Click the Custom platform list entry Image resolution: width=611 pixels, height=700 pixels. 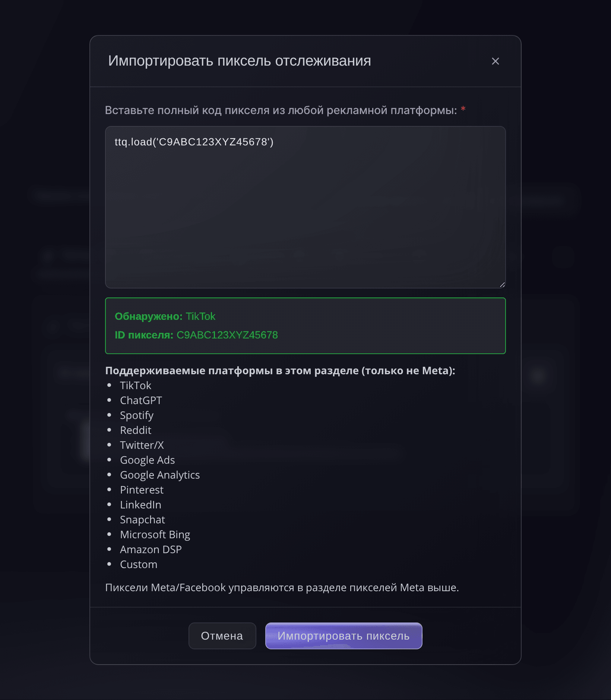point(139,564)
